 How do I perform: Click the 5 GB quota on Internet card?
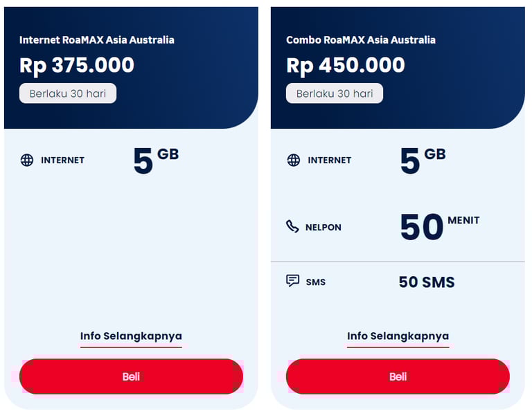click(x=156, y=161)
